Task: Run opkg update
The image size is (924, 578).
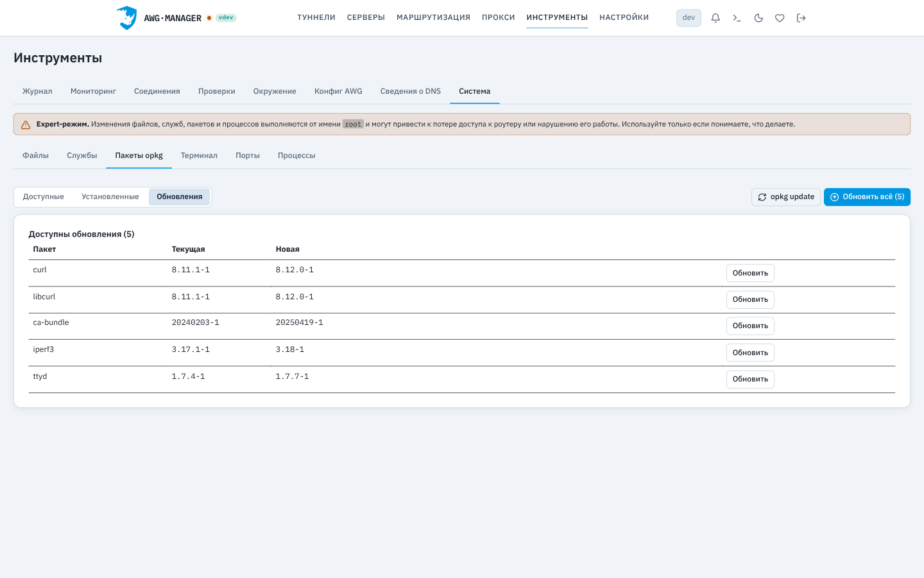Action: [786, 197]
